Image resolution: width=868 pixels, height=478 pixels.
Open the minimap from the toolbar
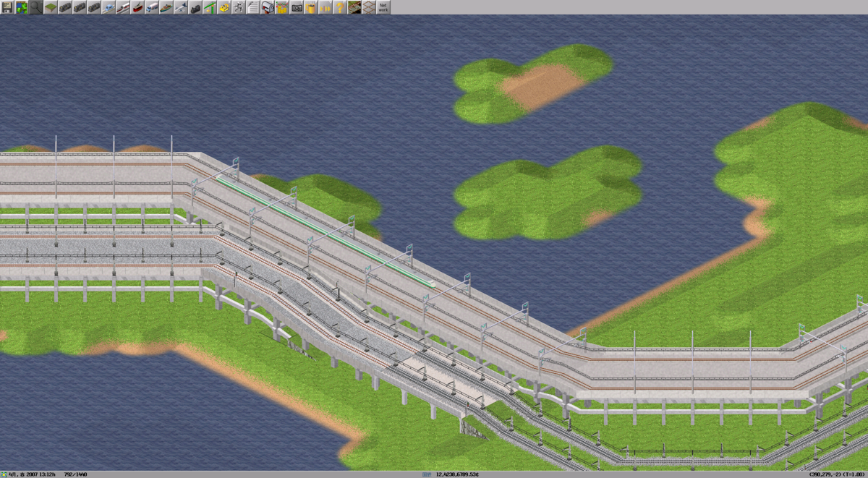click(22, 7)
